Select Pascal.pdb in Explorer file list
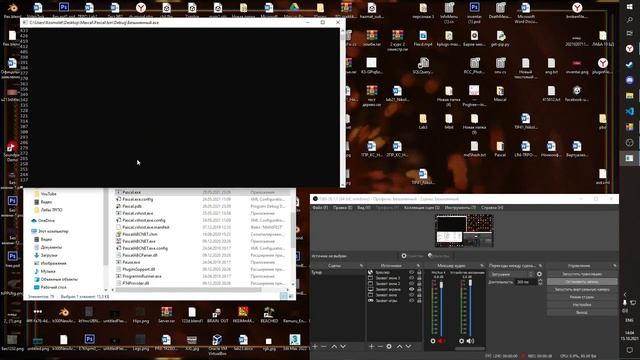The image size is (640, 360). pyautogui.click(x=132, y=206)
